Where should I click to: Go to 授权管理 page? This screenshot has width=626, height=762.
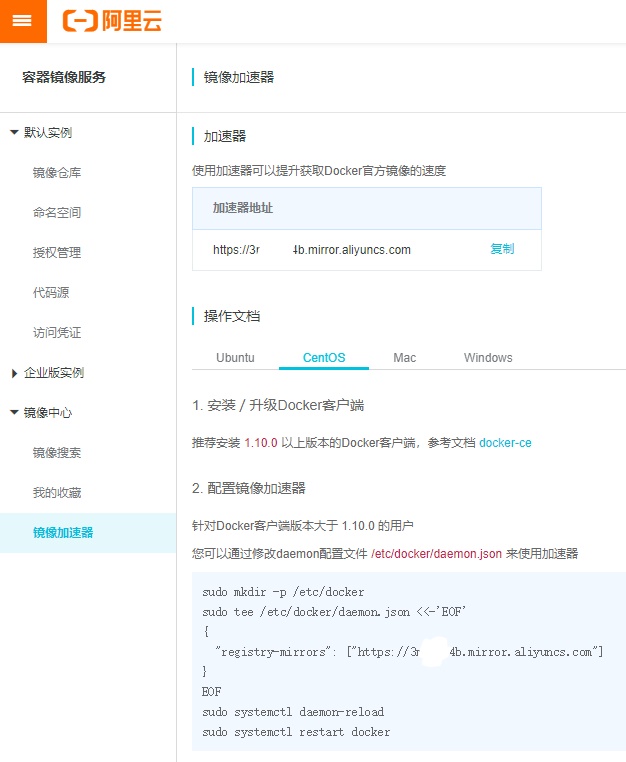coord(57,253)
